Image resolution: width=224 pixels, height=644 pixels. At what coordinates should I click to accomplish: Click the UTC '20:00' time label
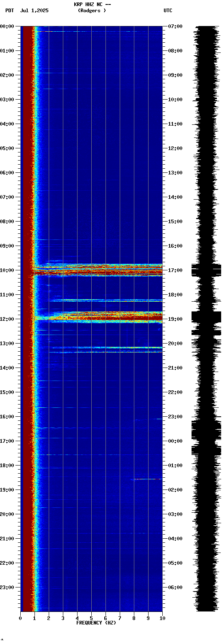pyautogui.click(x=175, y=344)
